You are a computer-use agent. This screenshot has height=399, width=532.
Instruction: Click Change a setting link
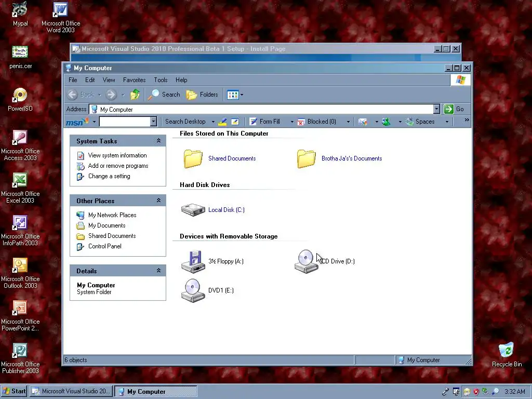pyautogui.click(x=109, y=176)
